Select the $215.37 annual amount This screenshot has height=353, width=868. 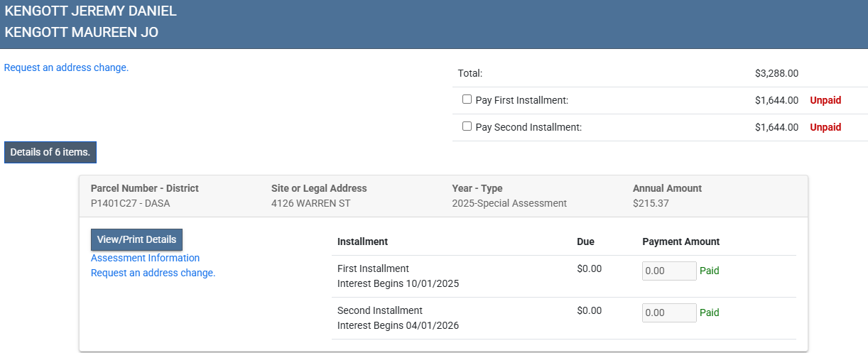tap(651, 204)
